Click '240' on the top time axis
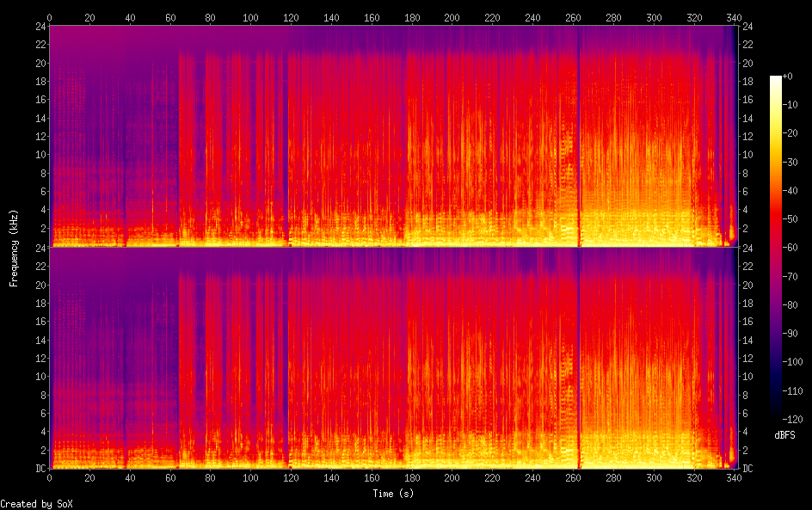The width and height of the screenshot is (812, 510). point(533,17)
